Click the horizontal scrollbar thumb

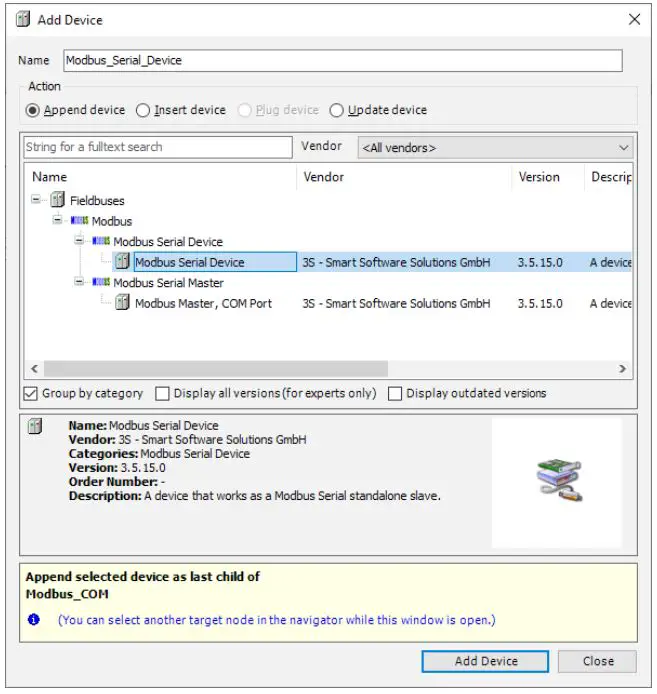[216, 369]
